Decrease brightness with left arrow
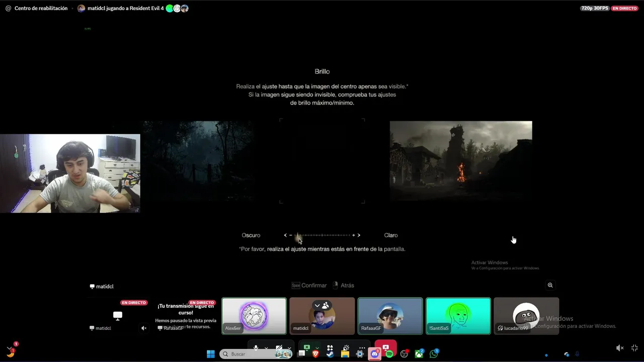 [285, 235]
